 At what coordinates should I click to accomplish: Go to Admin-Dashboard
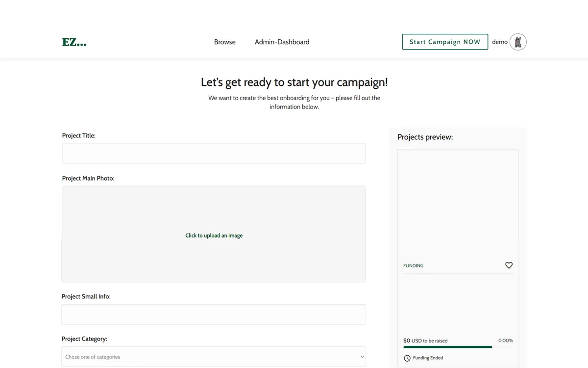(x=282, y=42)
